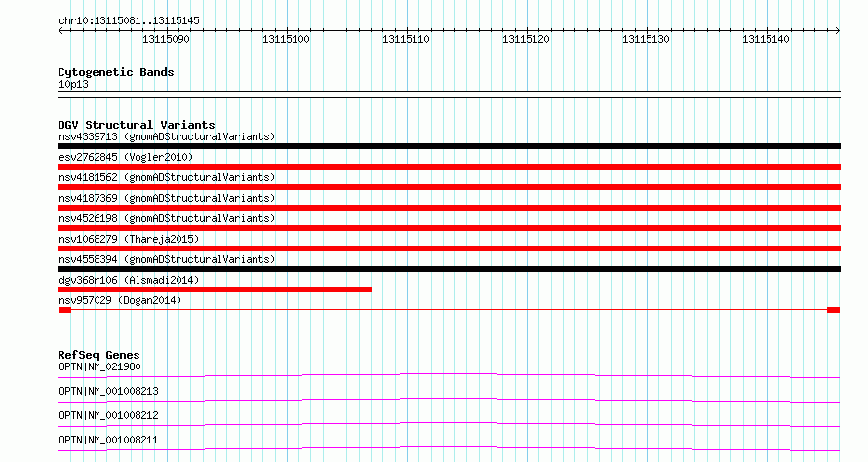Select the DGV Structural Variants track title

pos(137,125)
